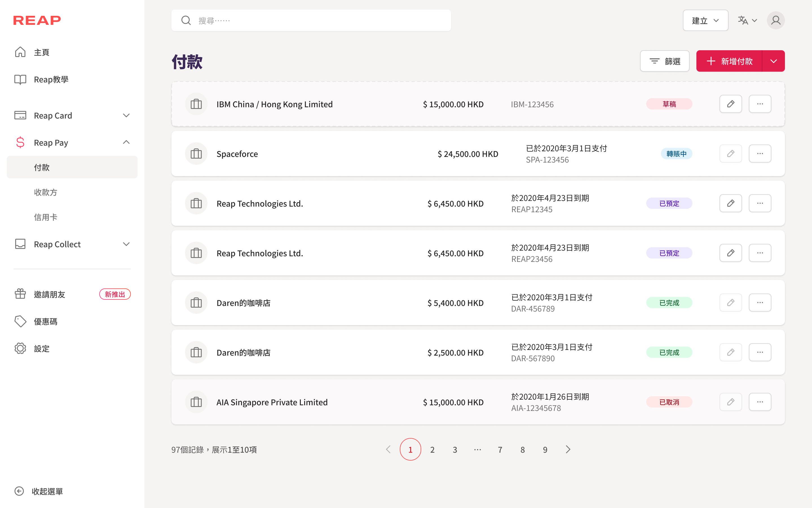Open more options for REAP12345
The image size is (812, 508).
[760, 203]
